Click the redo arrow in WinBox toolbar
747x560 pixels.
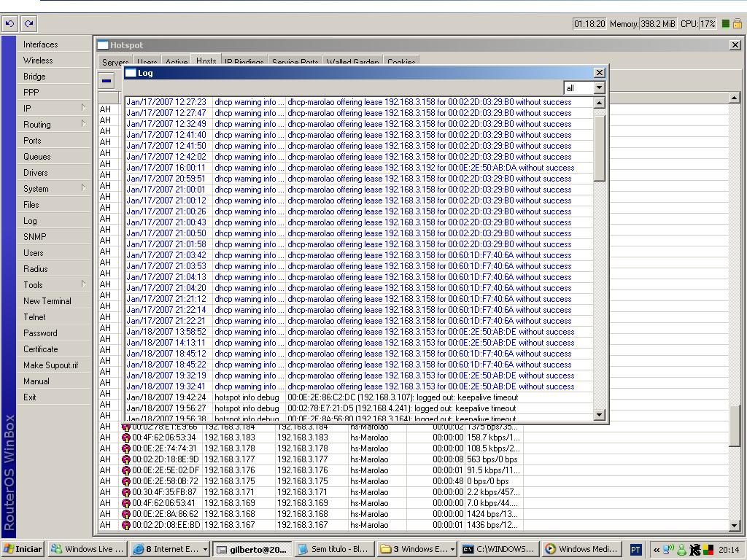coord(29,23)
